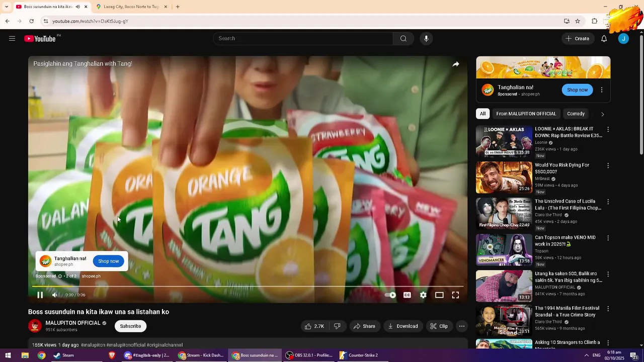Open video settings gear
Viewport: 644px width, 362px height.
tap(423, 295)
